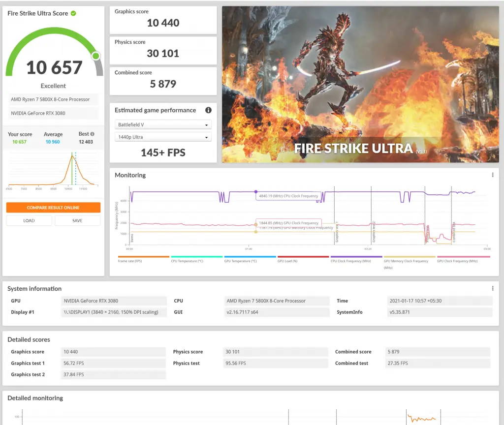Screen dimensions: 504x425
Task: Click SystemInfo version v5.35.871
Action: (x=440, y=312)
